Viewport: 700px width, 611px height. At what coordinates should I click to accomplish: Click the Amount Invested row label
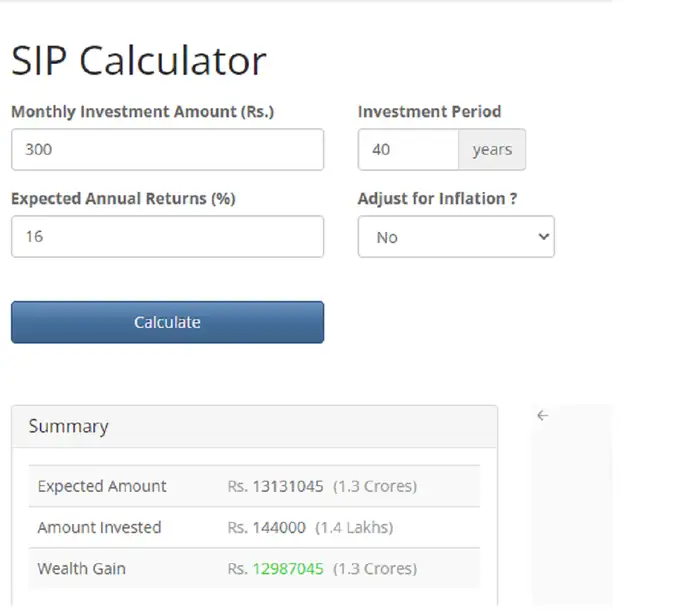(x=99, y=527)
